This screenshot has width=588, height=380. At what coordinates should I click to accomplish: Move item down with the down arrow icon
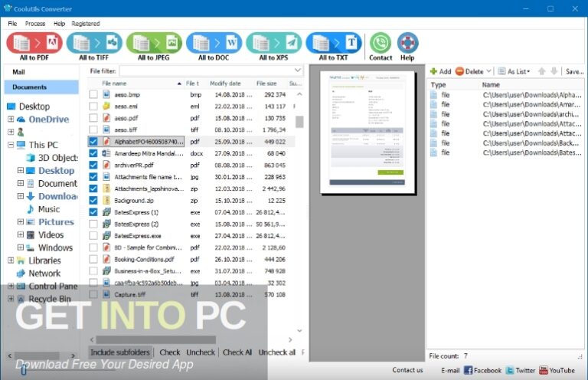coord(554,71)
